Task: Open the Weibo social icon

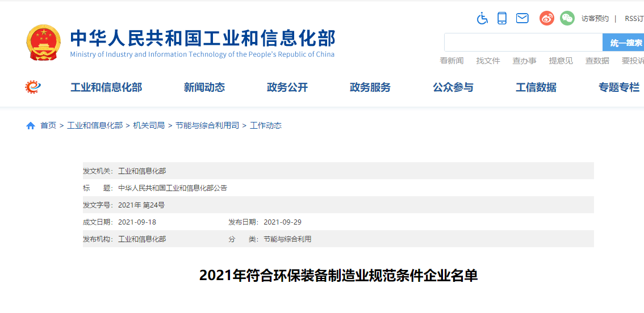Action: pos(546,18)
